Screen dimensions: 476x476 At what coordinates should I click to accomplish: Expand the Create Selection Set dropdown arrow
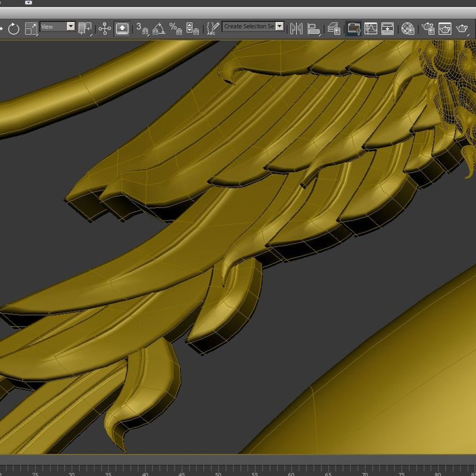click(279, 26)
